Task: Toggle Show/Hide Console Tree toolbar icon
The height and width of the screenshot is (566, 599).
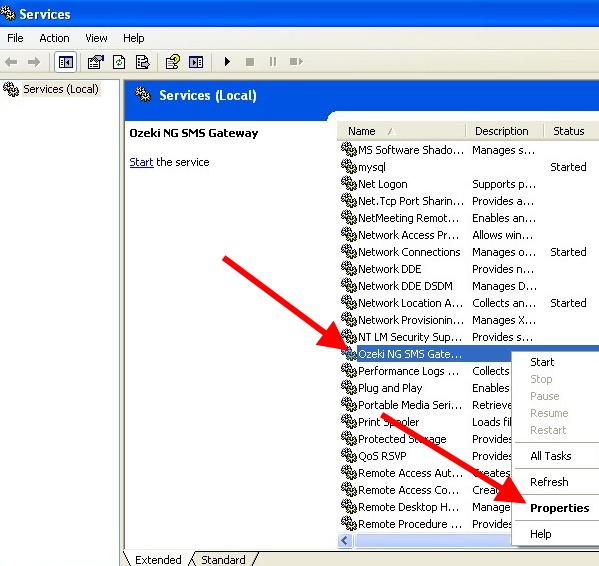Action: pos(66,62)
